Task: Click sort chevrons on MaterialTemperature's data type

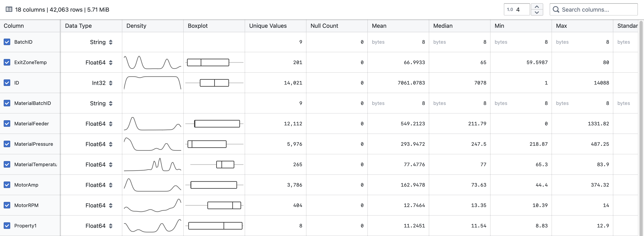Action: (111, 164)
